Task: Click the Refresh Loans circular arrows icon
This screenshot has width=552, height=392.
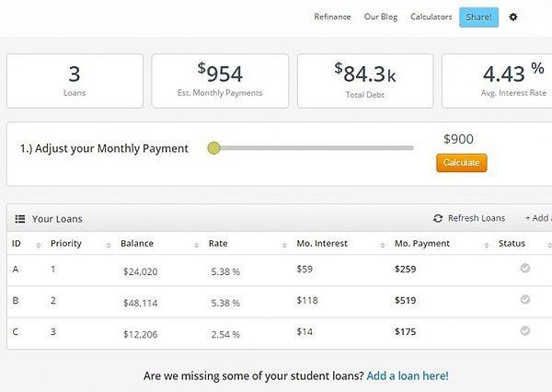Action: pyautogui.click(x=438, y=218)
